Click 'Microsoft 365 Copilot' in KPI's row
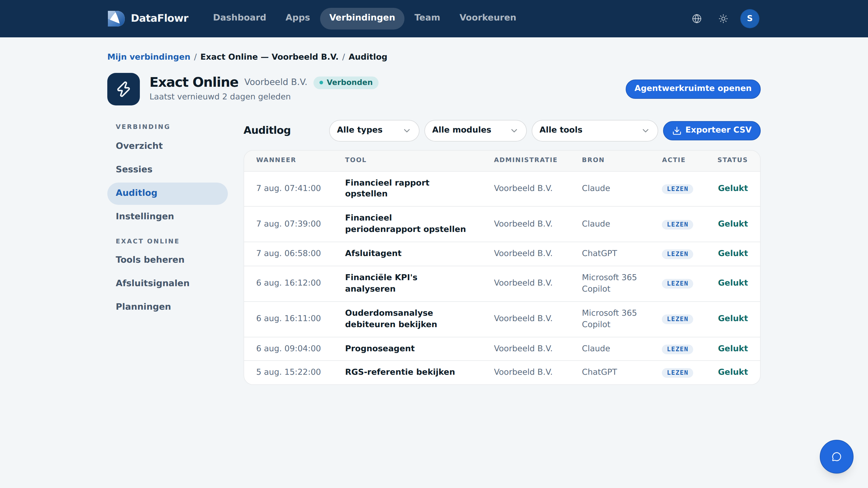 (609, 283)
